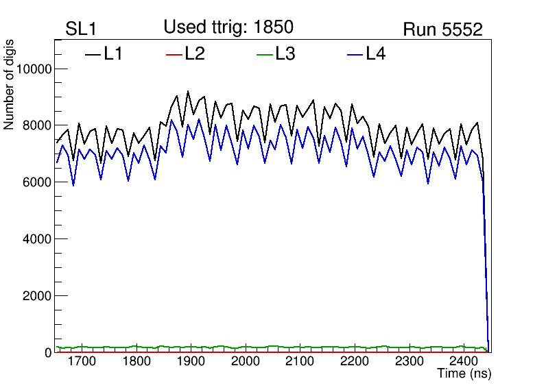Click the red L2 legend line sample
This screenshot has height=392, width=546.
click(x=175, y=54)
